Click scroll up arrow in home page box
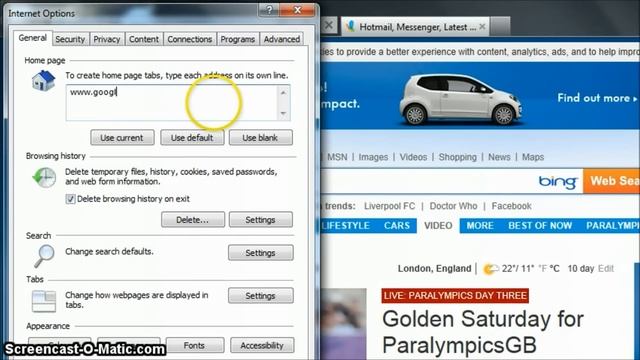640x360 pixels. point(283,93)
